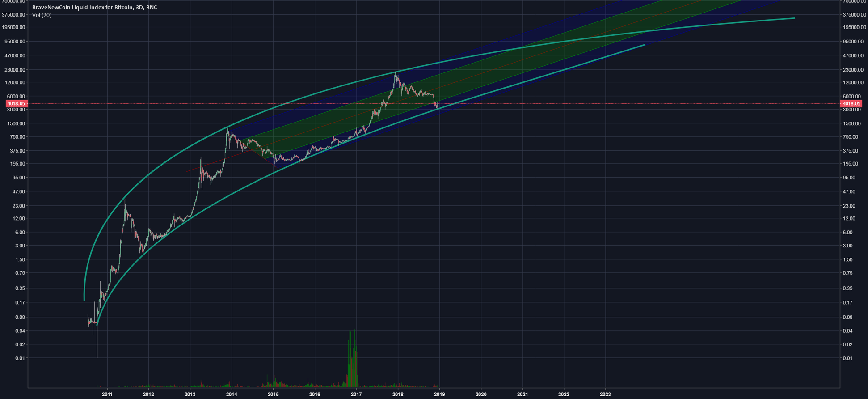Click the 2023 label on time axis
The image size is (868, 399).
coord(605,394)
